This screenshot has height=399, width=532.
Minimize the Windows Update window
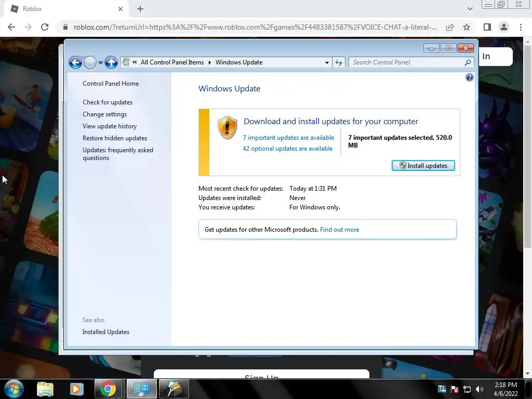(431, 48)
